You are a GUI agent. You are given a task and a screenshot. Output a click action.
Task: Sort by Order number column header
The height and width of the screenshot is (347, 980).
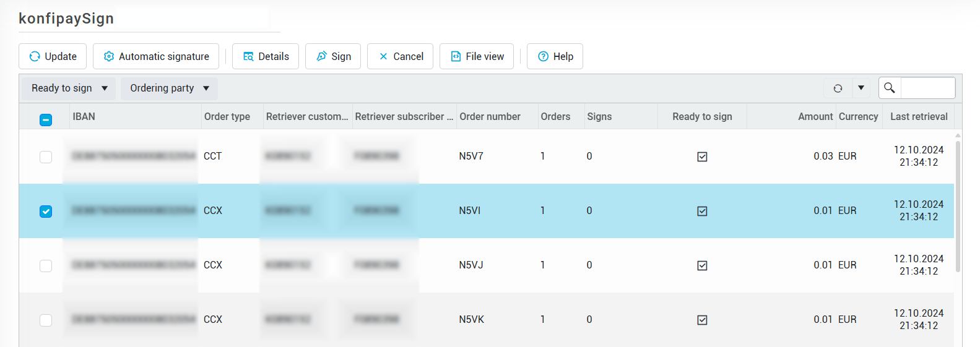[x=497, y=116]
